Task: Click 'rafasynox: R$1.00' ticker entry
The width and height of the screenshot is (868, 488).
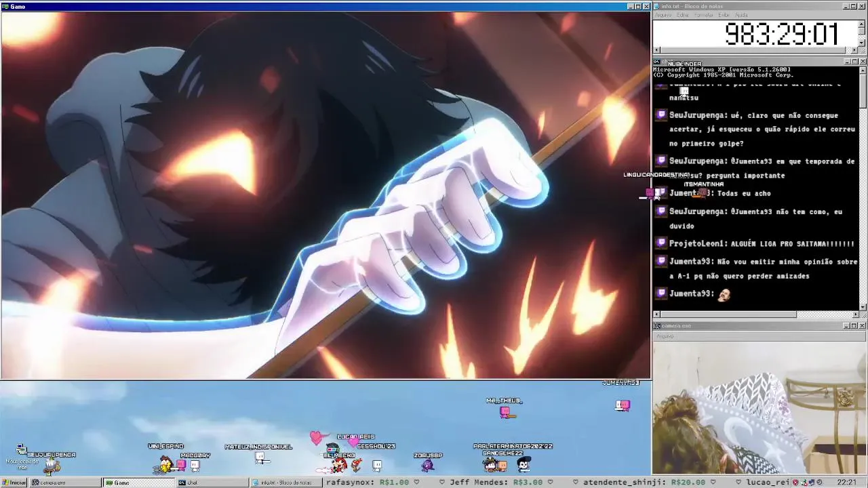Action: (x=368, y=483)
